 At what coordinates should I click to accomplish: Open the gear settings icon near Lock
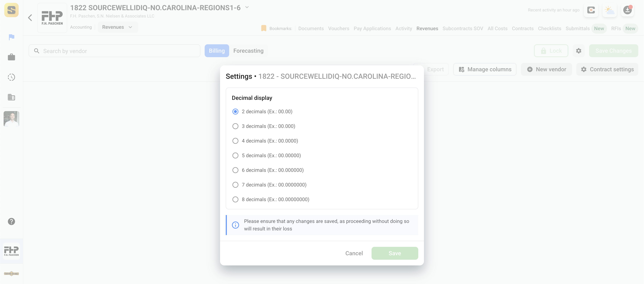pyautogui.click(x=579, y=51)
